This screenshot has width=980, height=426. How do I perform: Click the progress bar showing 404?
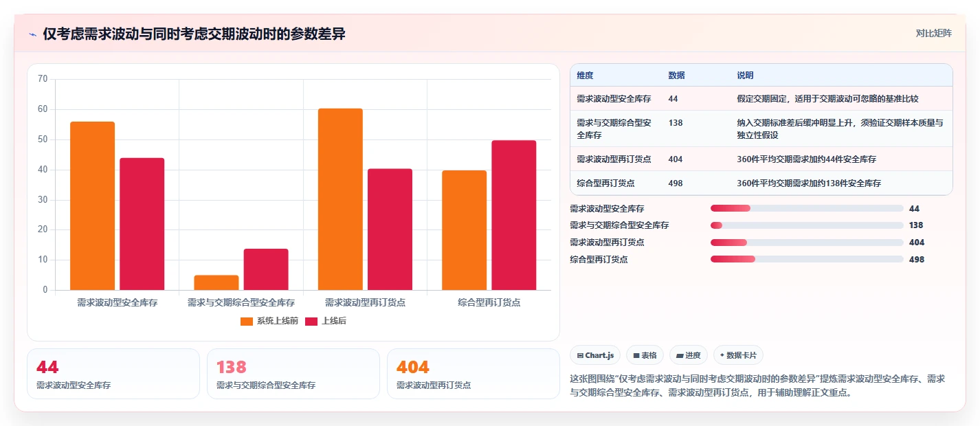click(807, 243)
